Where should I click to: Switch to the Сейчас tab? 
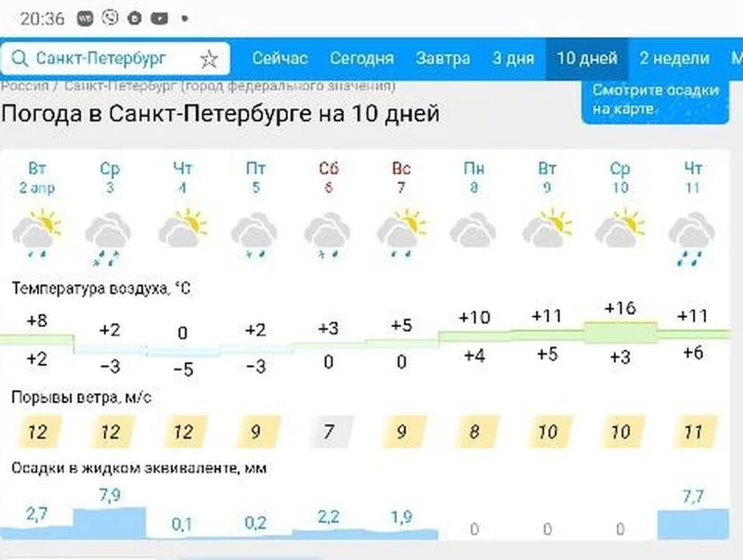[x=280, y=59]
